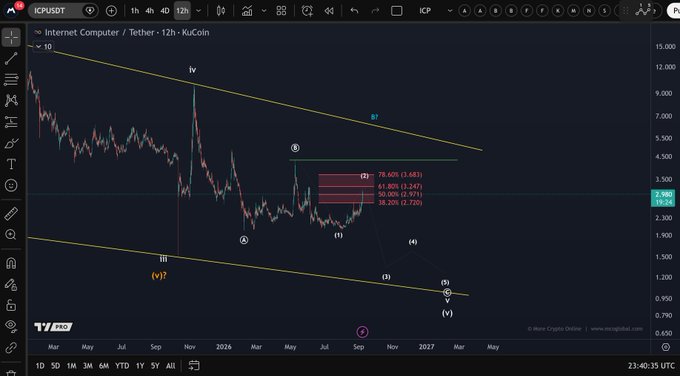Toggle magnet mode for drawings

11,263
